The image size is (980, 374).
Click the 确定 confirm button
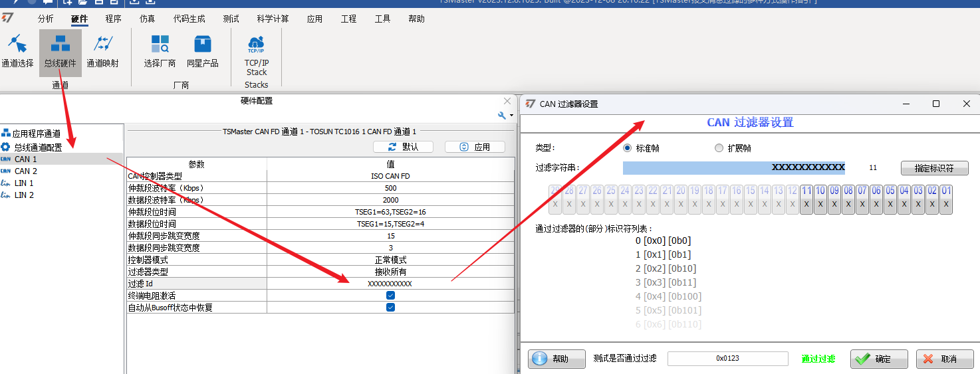879,359
